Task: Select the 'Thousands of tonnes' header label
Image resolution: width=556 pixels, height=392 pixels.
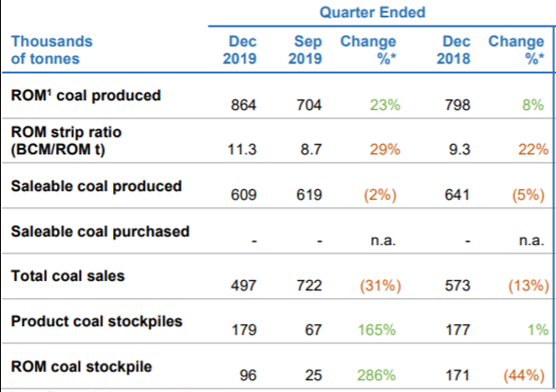Action: pyautogui.click(x=51, y=50)
